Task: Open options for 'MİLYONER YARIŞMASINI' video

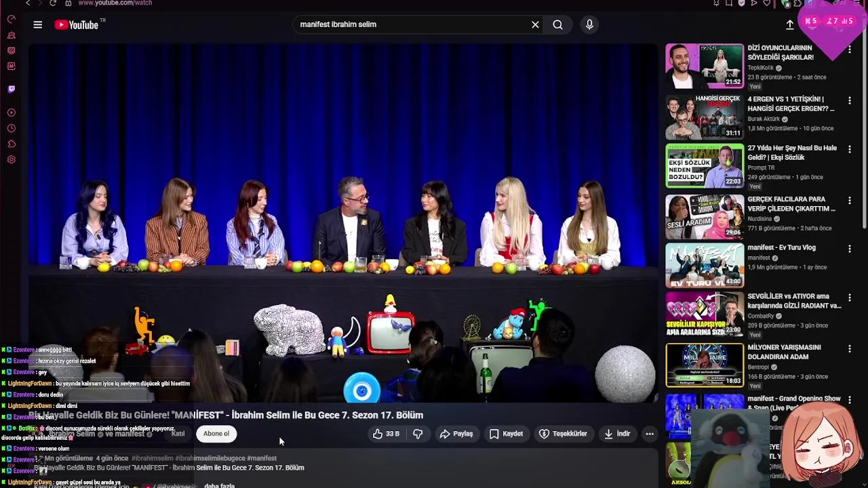Action: tap(849, 348)
